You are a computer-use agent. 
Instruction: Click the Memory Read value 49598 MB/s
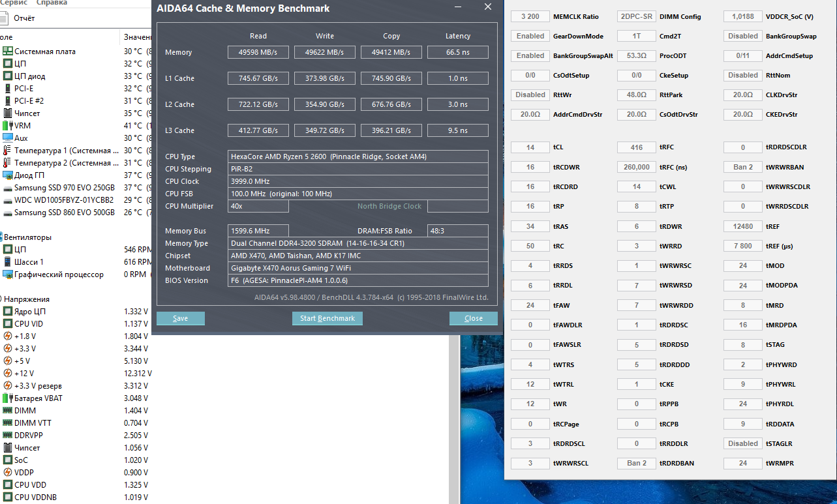click(258, 52)
